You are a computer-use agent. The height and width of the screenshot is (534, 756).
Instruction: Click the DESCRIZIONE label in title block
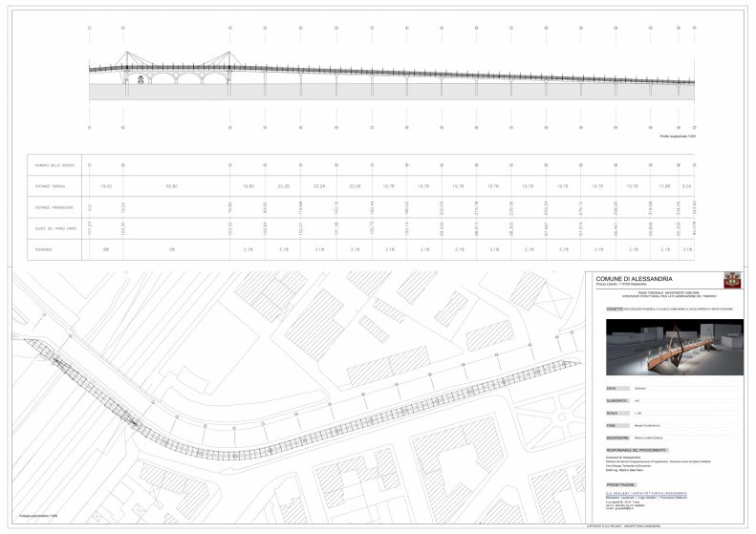point(617,438)
